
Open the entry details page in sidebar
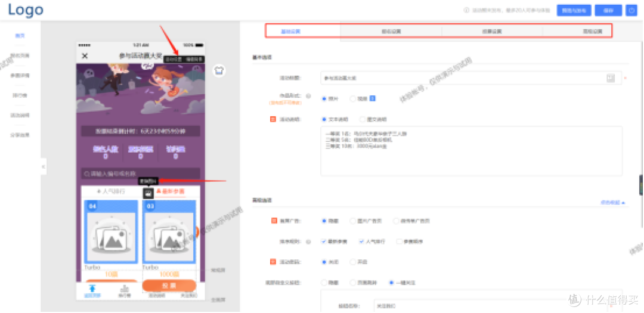click(x=20, y=76)
